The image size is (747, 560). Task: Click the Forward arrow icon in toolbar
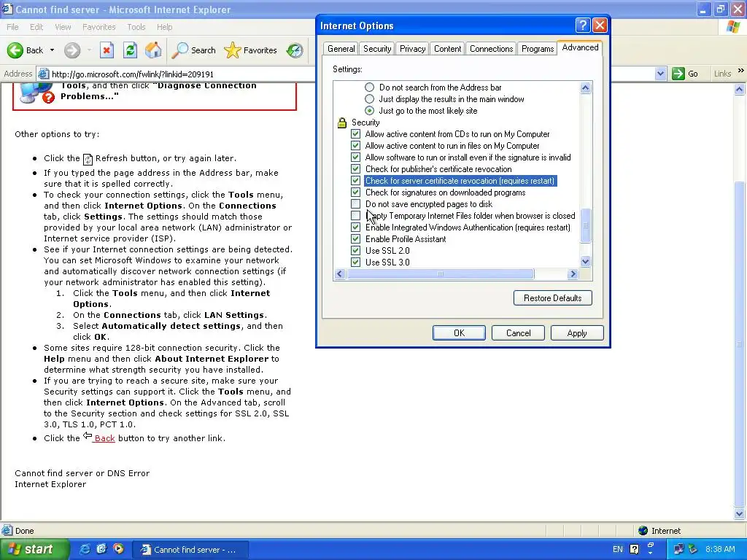pos(72,50)
